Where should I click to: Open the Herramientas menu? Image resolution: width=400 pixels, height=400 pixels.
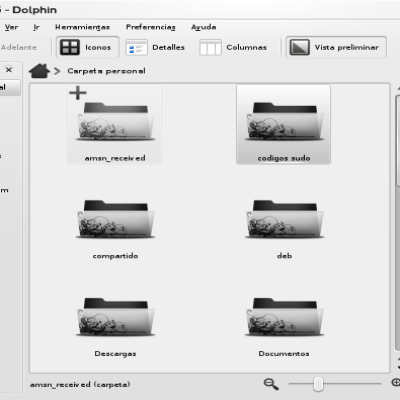point(82,27)
